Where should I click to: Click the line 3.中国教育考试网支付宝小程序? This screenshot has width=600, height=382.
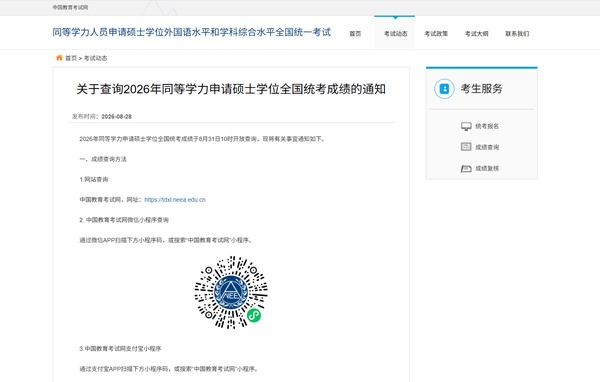point(120,349)
